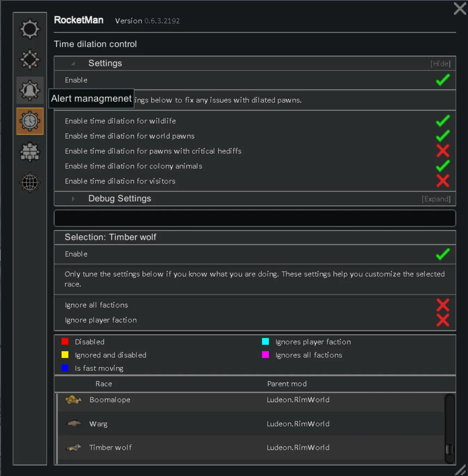Viewport: 468px width, 476px height.
Task: Click the Warg animal icon
Action: pyautogui.click(x=73, y=424)
